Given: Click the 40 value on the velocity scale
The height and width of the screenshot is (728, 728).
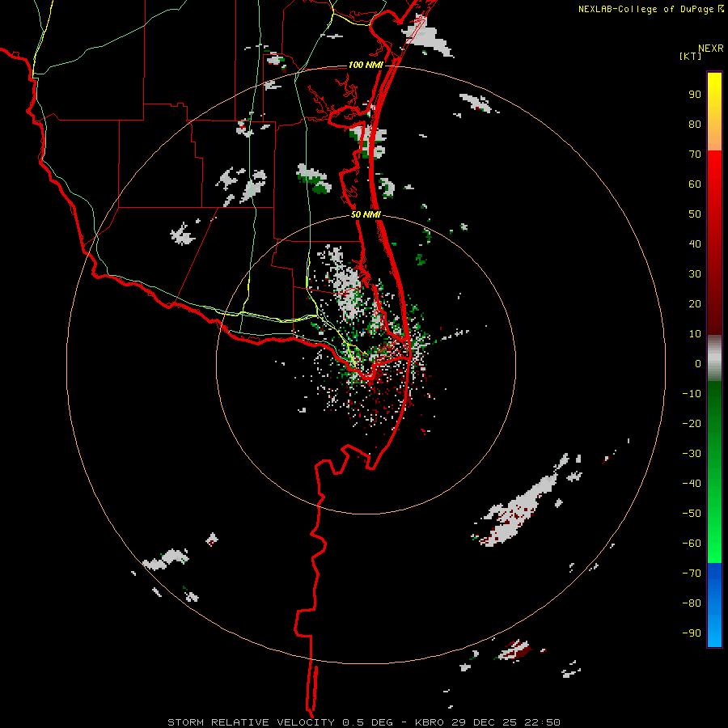Looking at the screenshot, I should point(695,244).
